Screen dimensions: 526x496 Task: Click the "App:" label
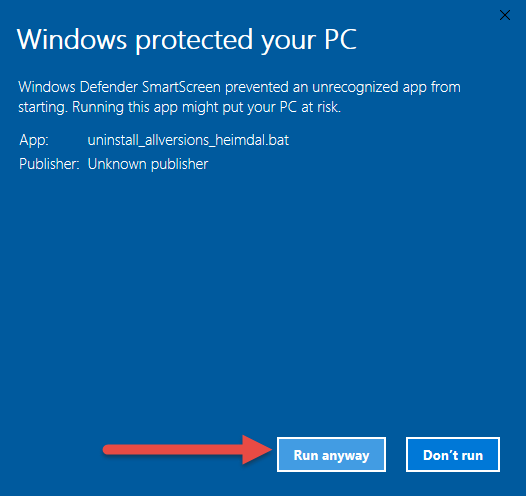click(x=34, y=140)
